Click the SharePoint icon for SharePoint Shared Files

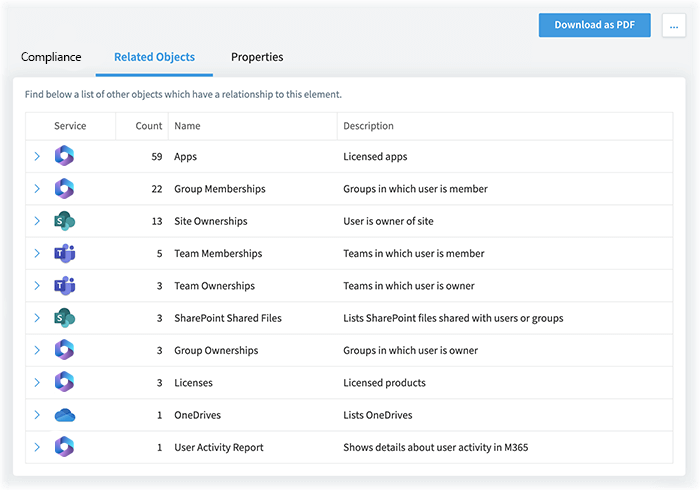(x=64, y=318)
